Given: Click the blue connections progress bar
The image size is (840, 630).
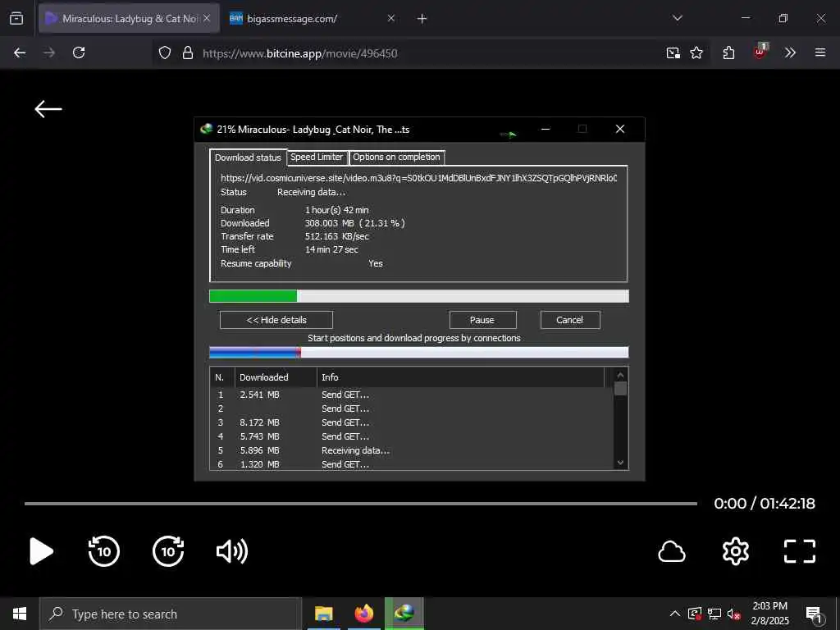Looking at the screenshot, I should tap(419, 352).
